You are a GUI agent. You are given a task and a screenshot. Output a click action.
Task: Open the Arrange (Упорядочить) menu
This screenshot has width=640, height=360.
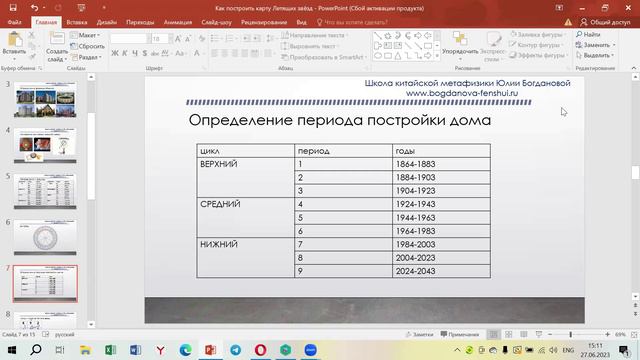point(460,46)
